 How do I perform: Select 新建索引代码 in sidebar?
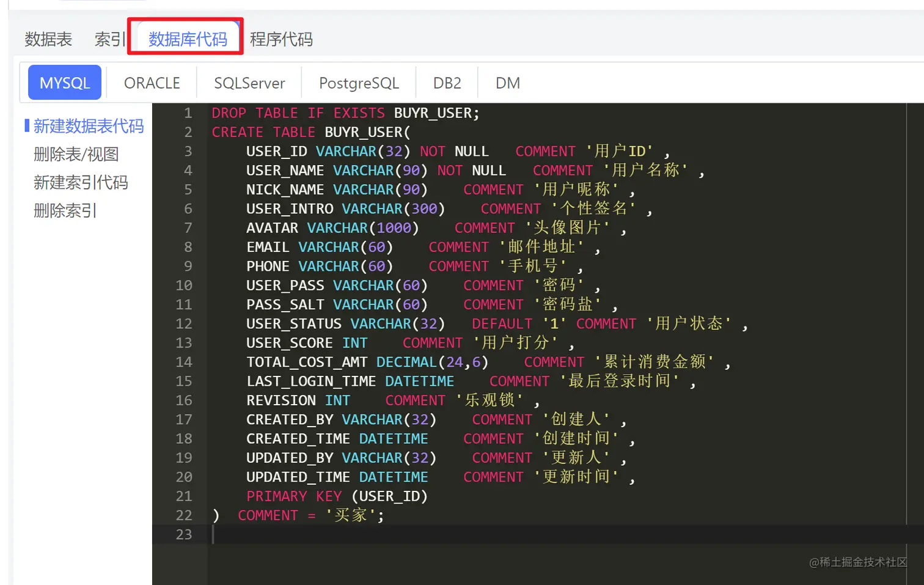point(81,182)
